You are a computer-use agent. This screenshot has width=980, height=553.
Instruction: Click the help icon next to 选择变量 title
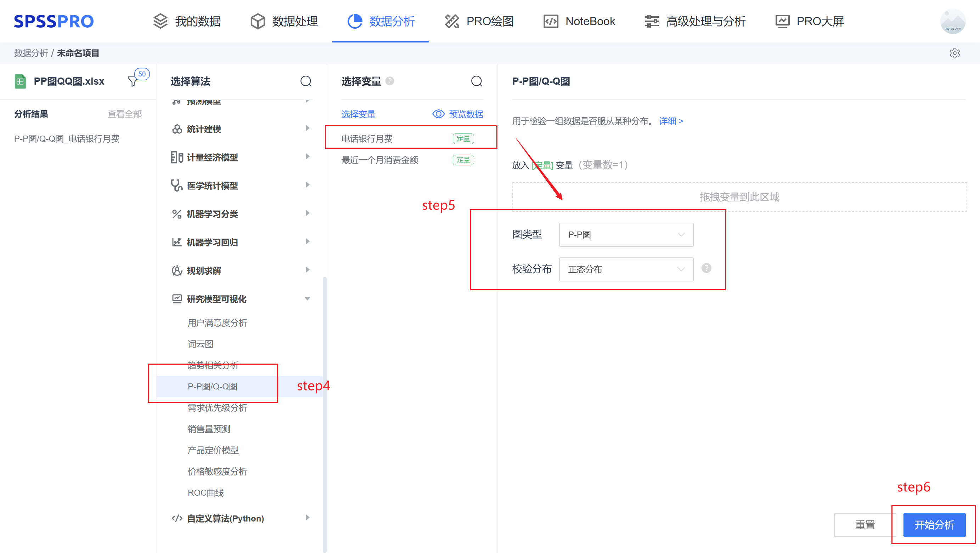point(390,81)
